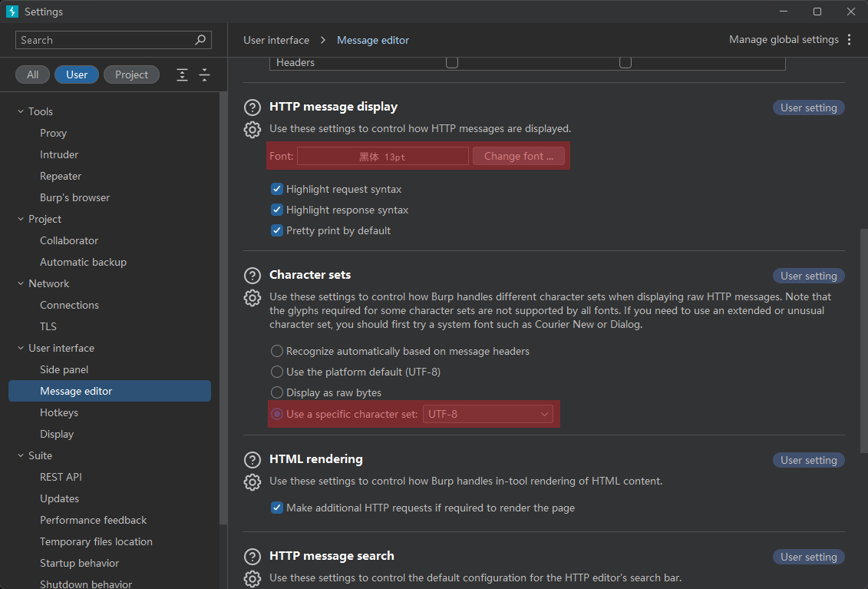Collapse the User interface tree section
Image resolution: width=868 pixels, height=589 pixels.
[21, 348]
